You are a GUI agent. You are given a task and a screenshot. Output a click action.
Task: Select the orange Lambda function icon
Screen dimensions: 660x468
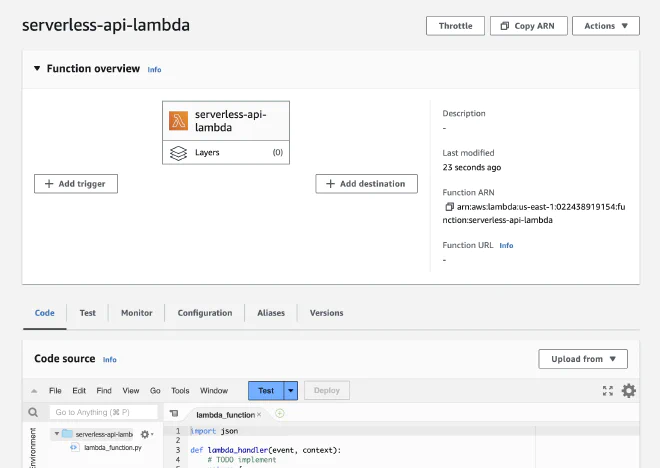178,121
